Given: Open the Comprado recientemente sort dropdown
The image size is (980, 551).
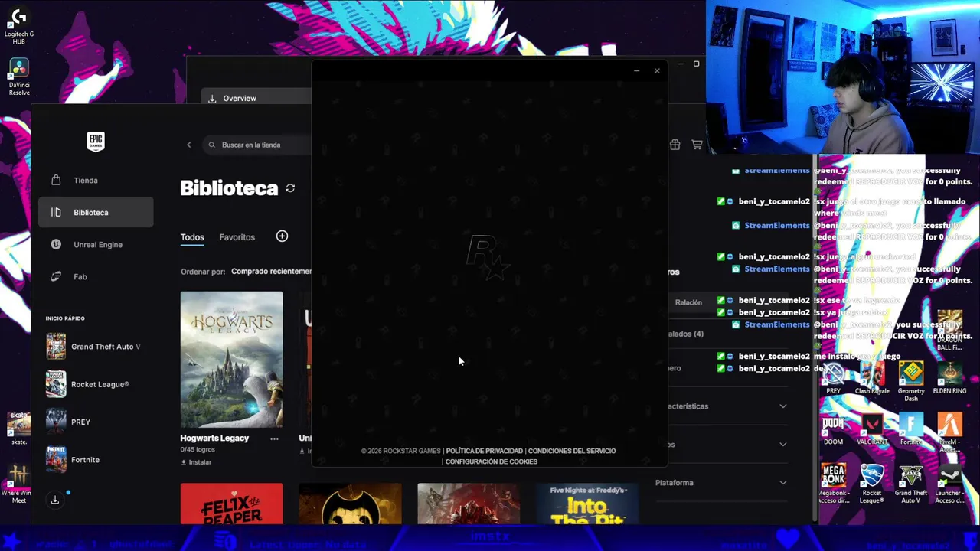Looking at the screenshot, I should tap(271, 272).
